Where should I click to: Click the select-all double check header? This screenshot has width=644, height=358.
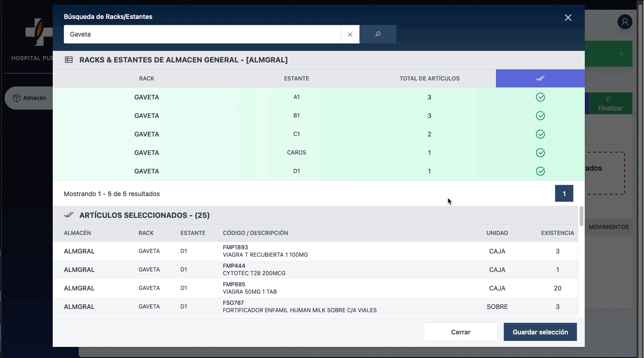[540, 79]
